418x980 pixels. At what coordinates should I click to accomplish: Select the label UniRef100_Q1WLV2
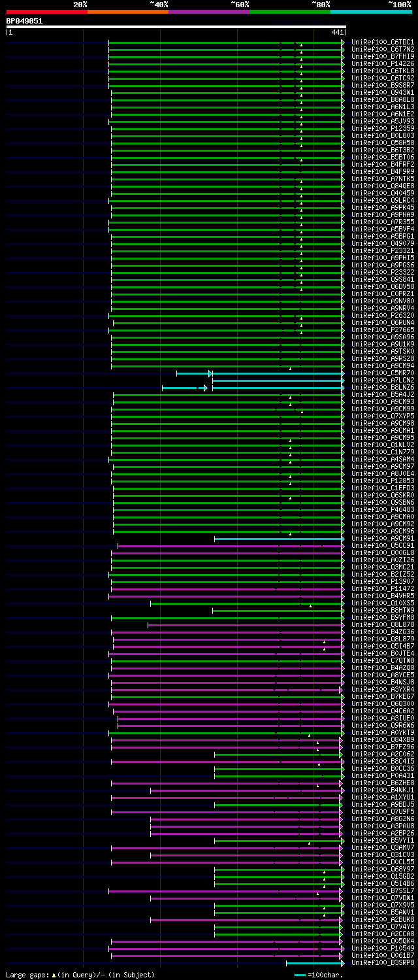(x=383, y=445)
